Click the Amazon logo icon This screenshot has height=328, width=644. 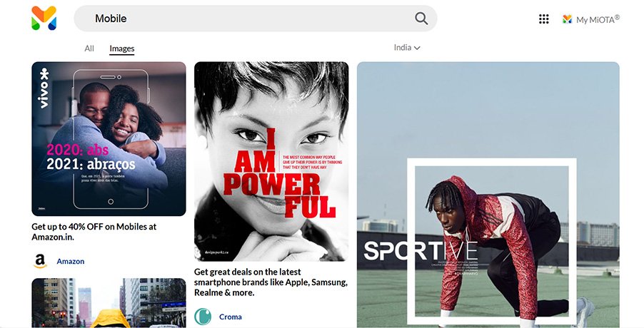coord(40,261)
